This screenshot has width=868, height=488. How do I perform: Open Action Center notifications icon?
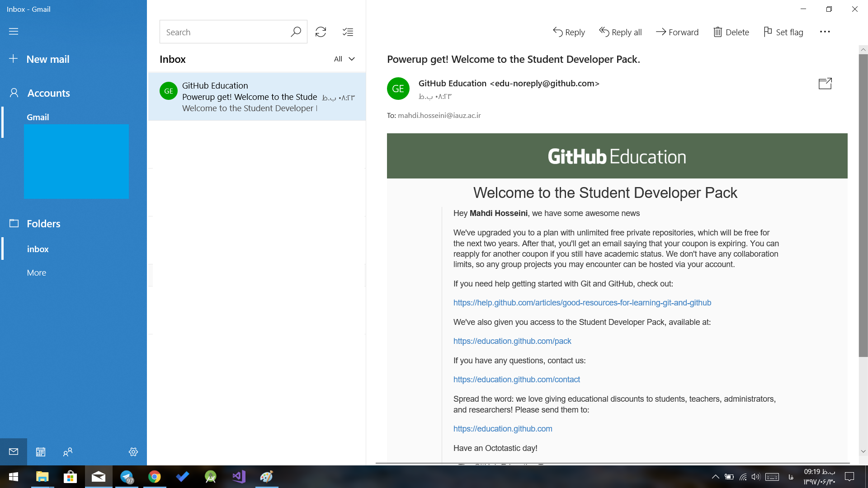[849, 477]
